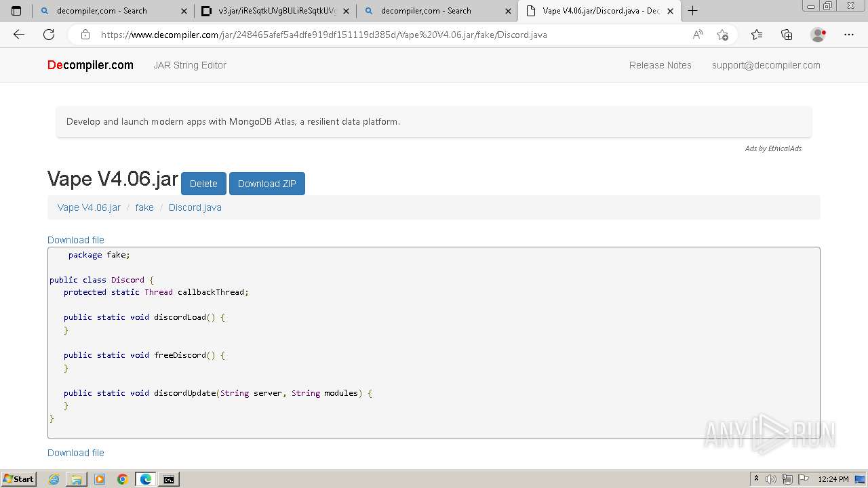Open the tab actions menu icon

[x=16, y=11]
